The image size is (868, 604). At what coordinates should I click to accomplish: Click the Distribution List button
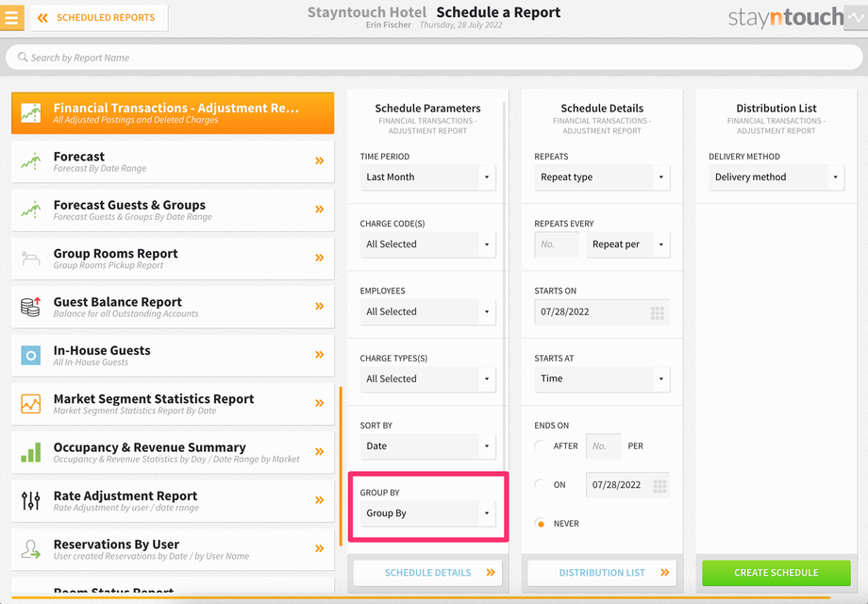[x=602, y=573]
